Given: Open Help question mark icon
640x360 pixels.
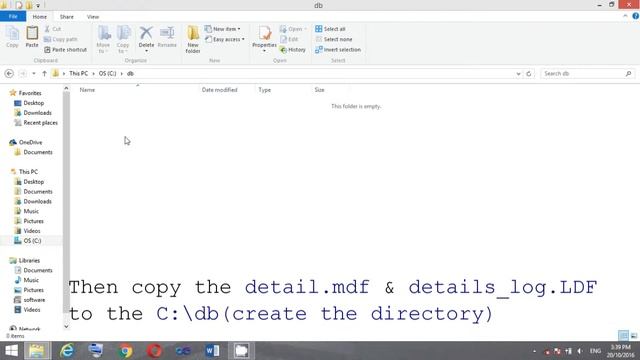Looking at the screenshot, I should point(636,16).
